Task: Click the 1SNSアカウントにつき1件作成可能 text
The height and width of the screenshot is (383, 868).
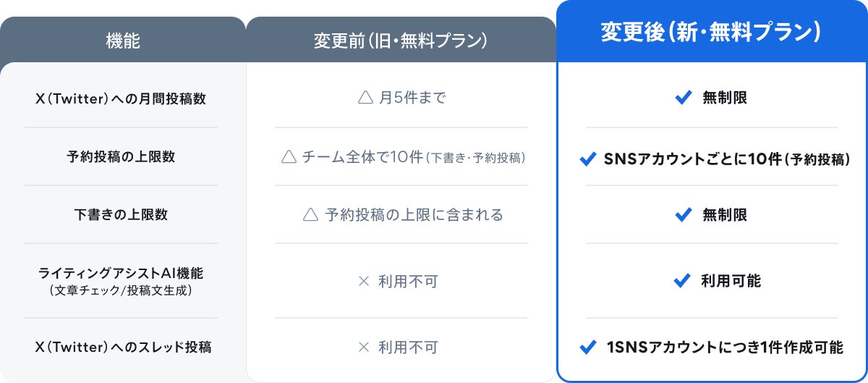Action: (x=725, y=348)
